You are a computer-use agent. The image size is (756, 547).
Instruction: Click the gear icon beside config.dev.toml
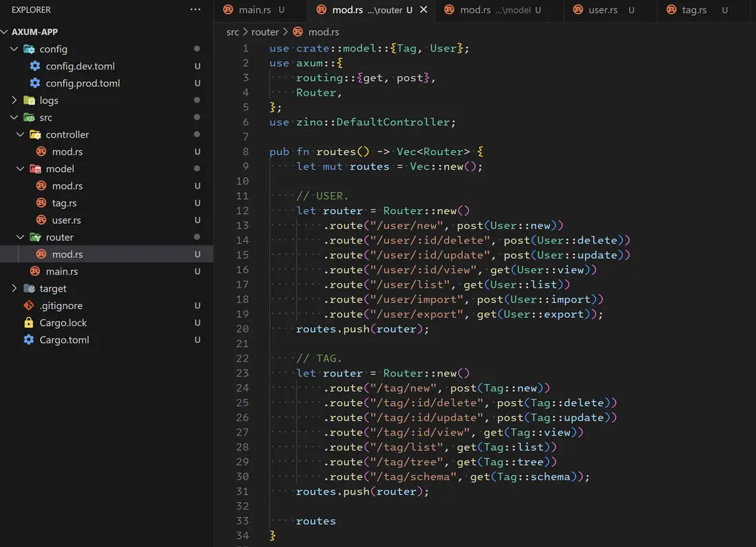click(35, 66)
